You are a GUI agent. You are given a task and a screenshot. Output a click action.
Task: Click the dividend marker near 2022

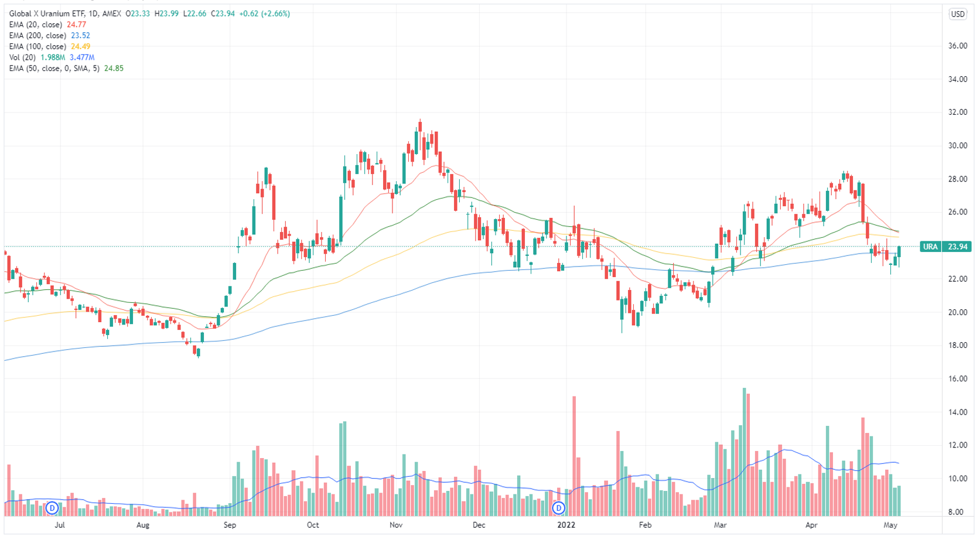[559, 508]
